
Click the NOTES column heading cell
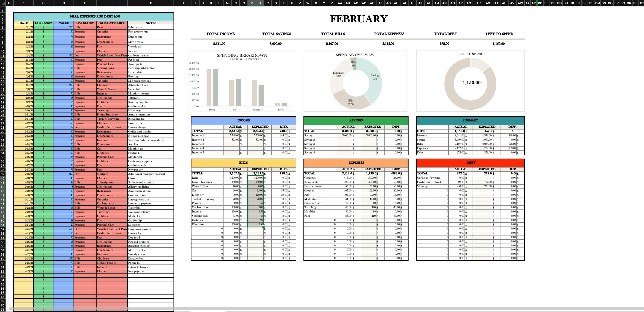(151, 23)
